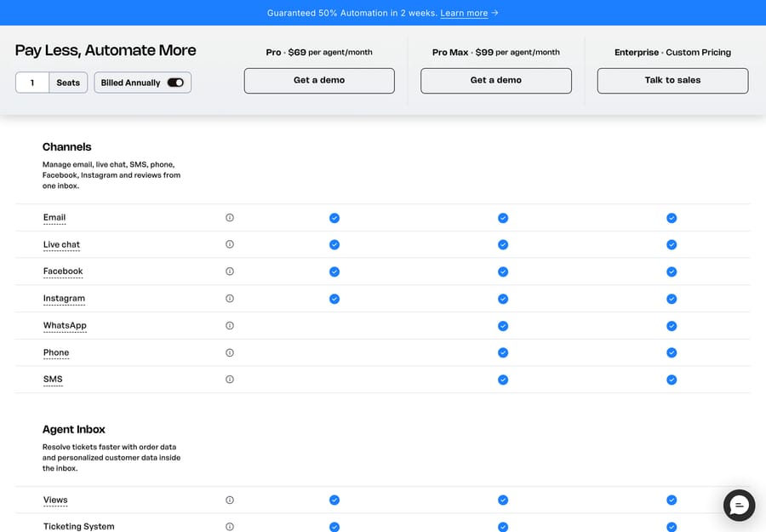Click the Pro Max checkmark for Facebook
The height and width of the screenshot is (532, 766).
point(503,272)
